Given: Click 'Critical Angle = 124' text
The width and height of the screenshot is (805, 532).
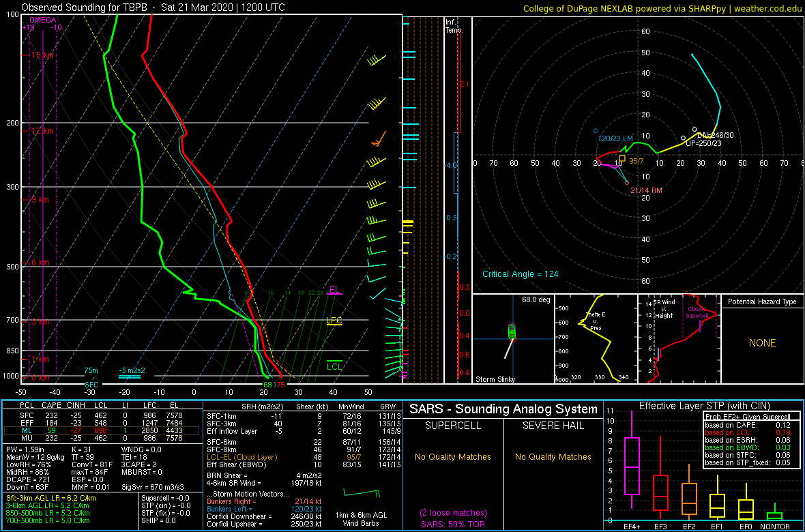Looking at the screenshot, I should pos(520,274).
